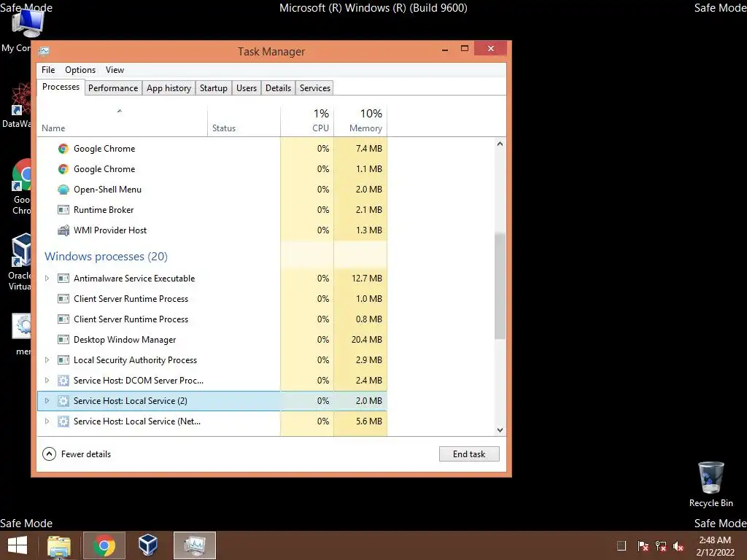
Task: Open the File menu
Action: click(48, 70)
